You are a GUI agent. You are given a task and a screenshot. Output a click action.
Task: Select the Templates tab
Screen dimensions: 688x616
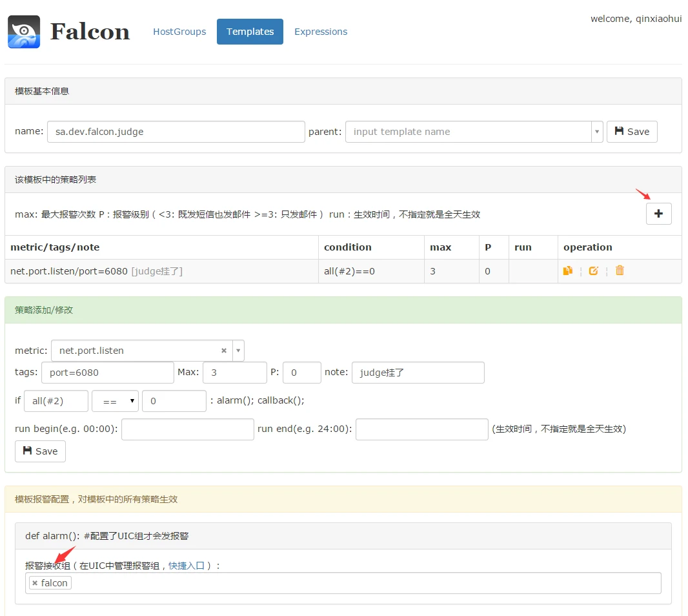250,32
